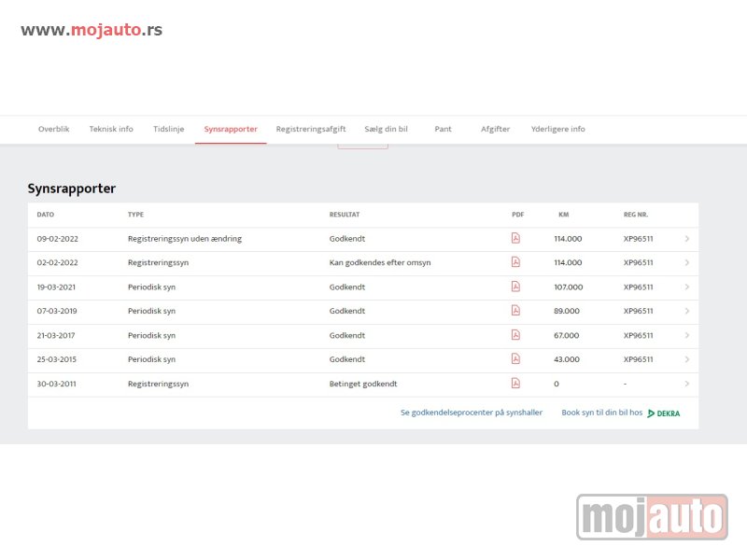Open PDF icon for the 19-03-2021 report
This screenshot has width=747, height=560.
point(515,287)
